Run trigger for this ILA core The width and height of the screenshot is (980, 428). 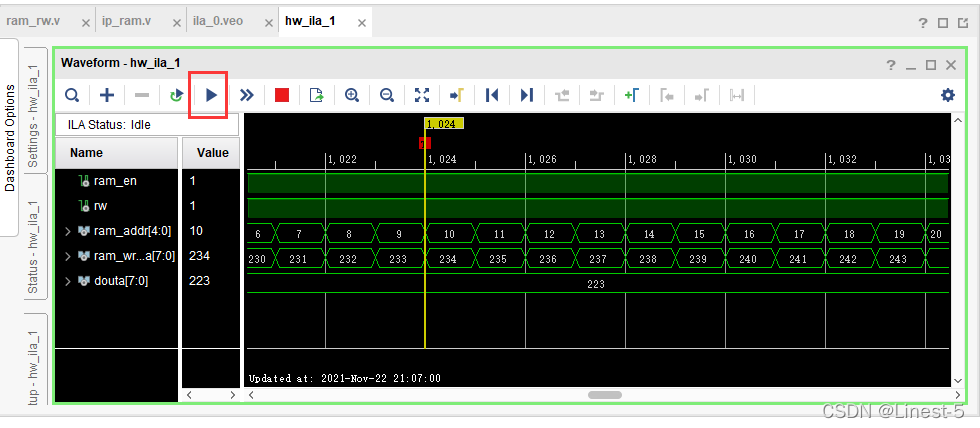point(212,95)
